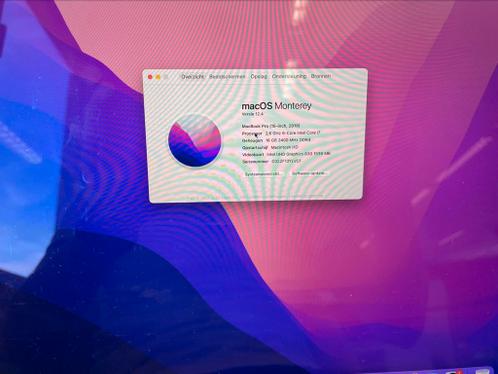Show the Bronnen tab
498x374 pixels.
321,76
